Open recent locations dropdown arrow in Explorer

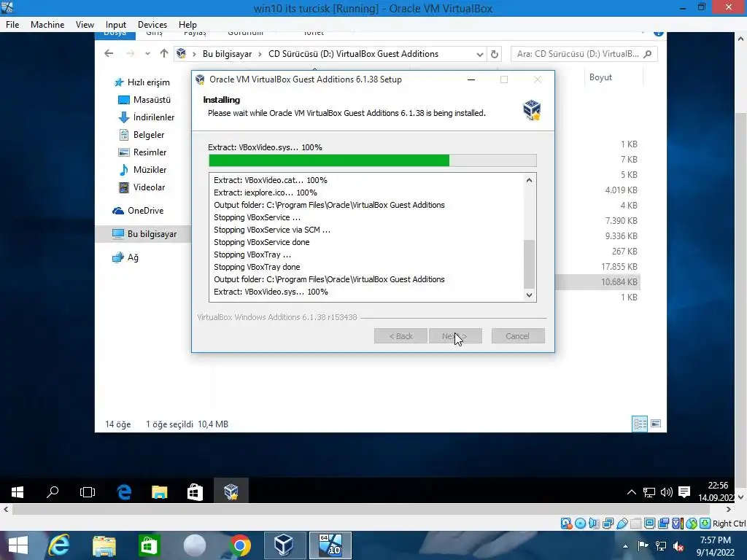[x=147, y=54]
